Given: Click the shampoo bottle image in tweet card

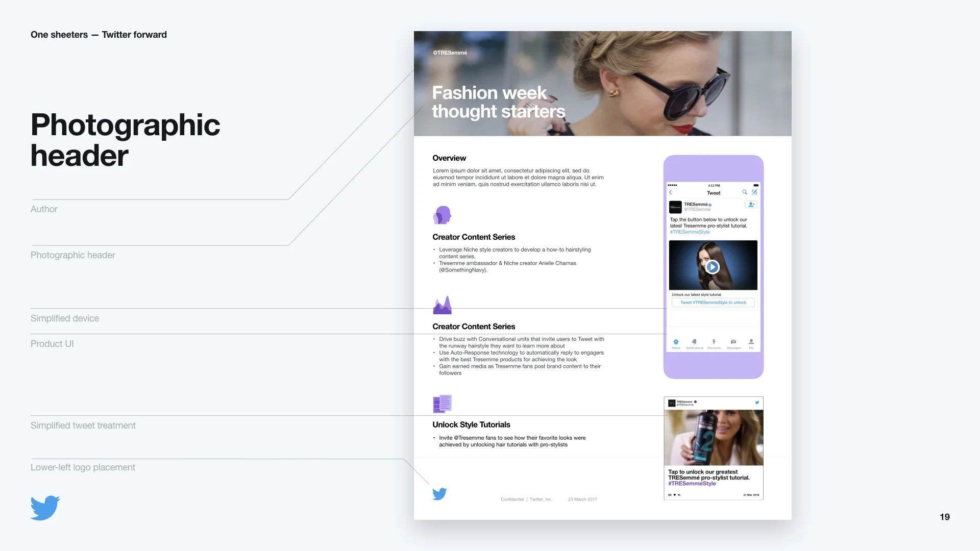Looking at the screenshot, I should click(706, 438).
